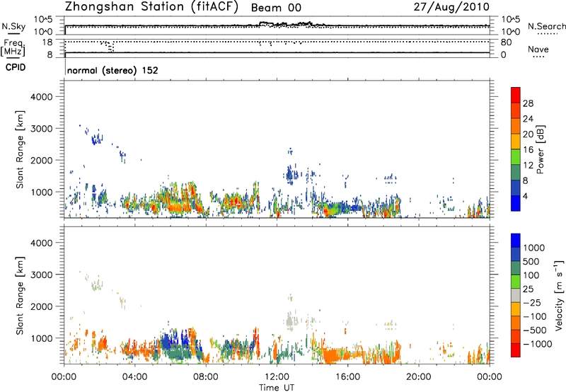The image size is (566, 392).
Task: Click the 'N.Search' legend label
Action: (x=546, y=26)
